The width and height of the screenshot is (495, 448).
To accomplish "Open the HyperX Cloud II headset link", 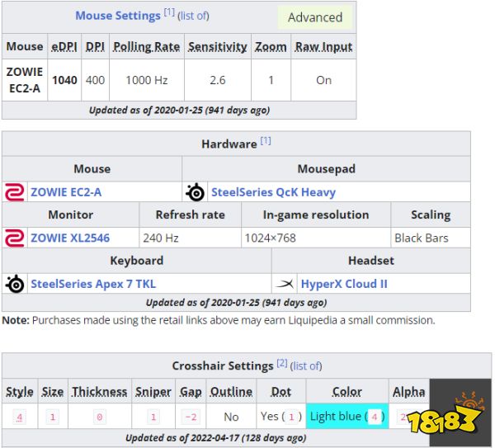I will (344, 284).
